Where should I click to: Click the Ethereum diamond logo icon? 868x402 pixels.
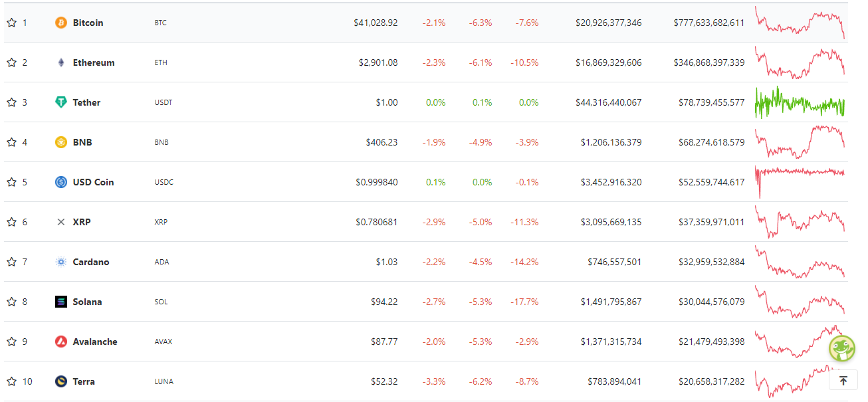point(61,62)
